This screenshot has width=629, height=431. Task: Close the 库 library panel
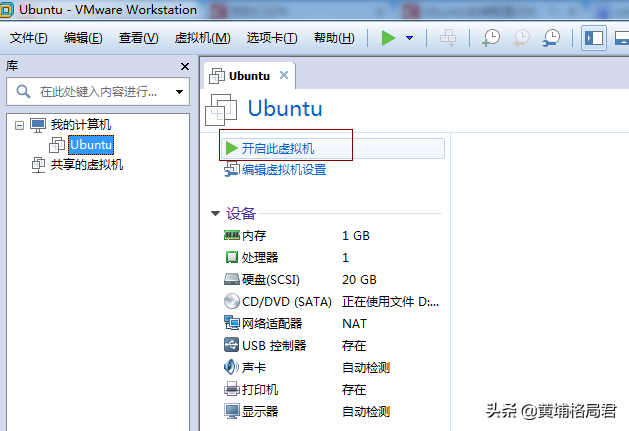point(185,66)
